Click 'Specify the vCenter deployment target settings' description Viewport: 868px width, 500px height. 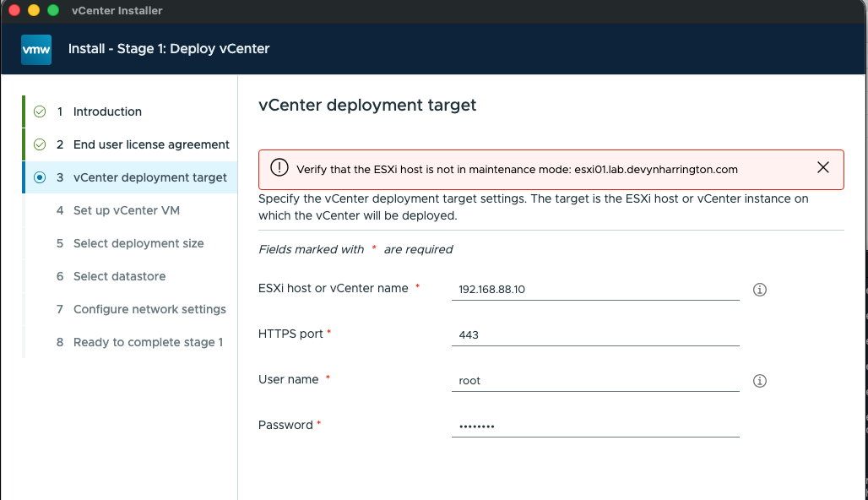coord(533,207)
